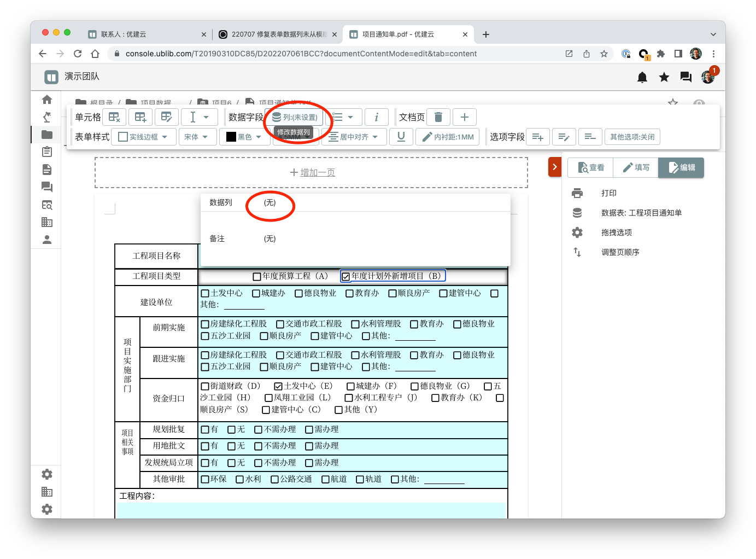
Task: Switch to the 联系人：优建云 browser tab
Action: (146, 34)
